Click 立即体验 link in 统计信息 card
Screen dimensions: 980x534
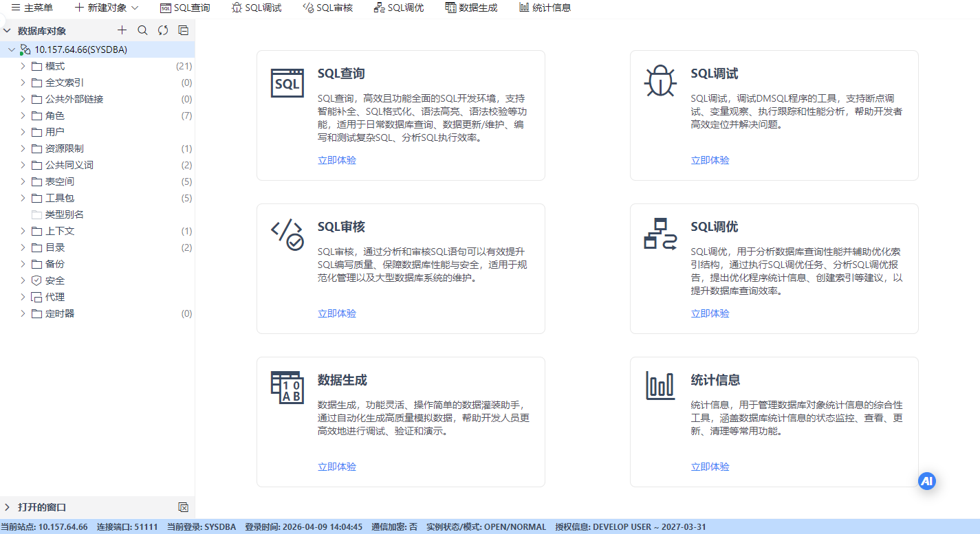point(710,467)
